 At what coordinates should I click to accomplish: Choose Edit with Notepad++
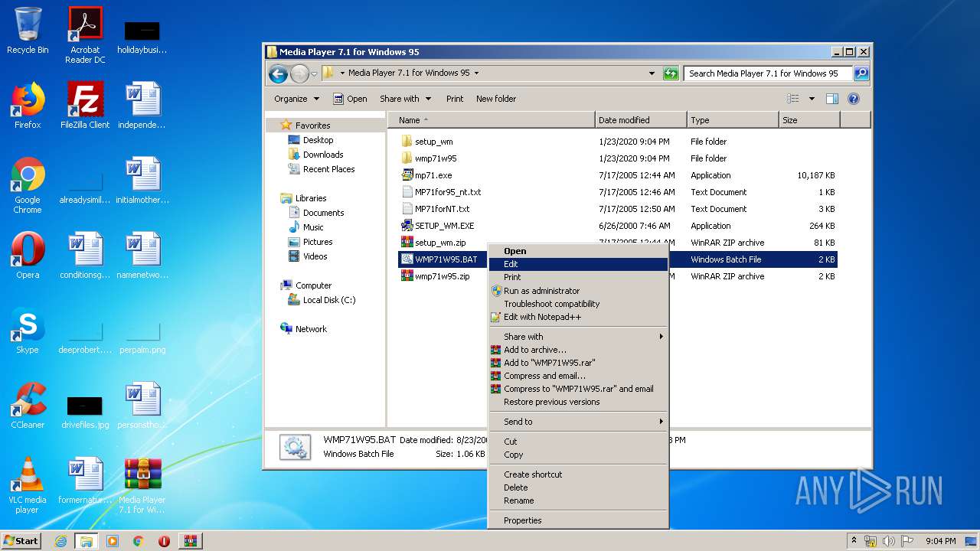(x=579, y=317)
